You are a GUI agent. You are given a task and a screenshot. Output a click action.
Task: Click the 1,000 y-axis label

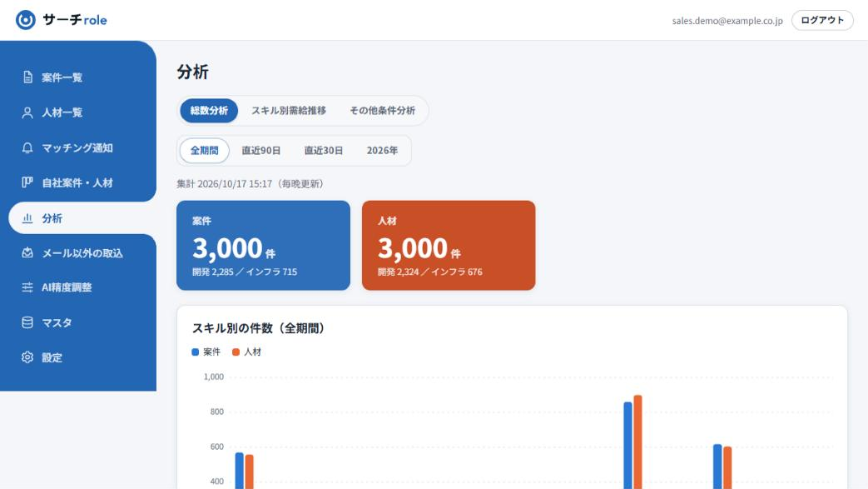pos(214,377)
